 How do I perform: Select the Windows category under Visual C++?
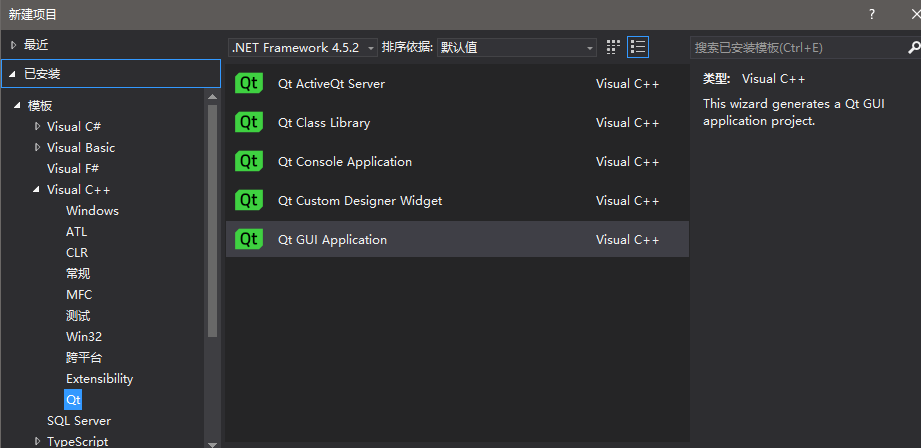[92, 211]
